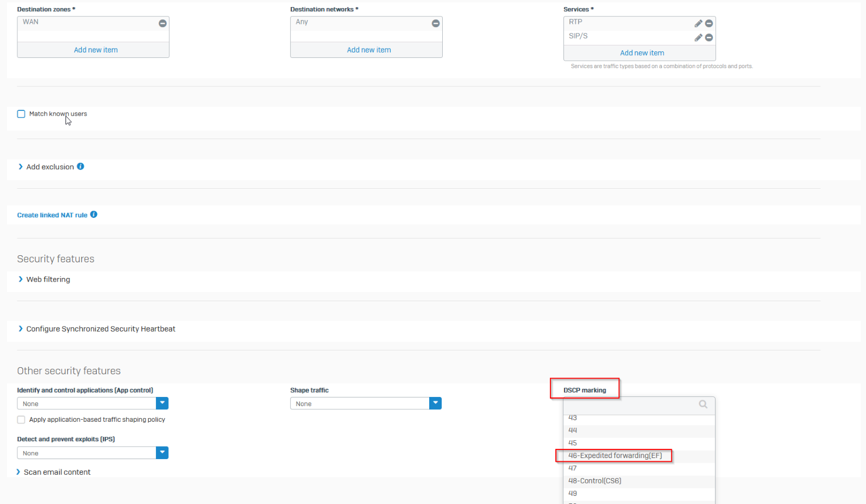Select 48-Control(CS6) from DSCP list
Viewport: 866px width, 504px height.
[595, 481]
